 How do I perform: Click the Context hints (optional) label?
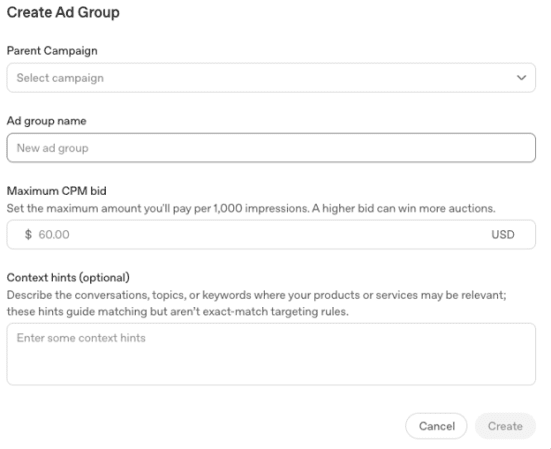68,278
